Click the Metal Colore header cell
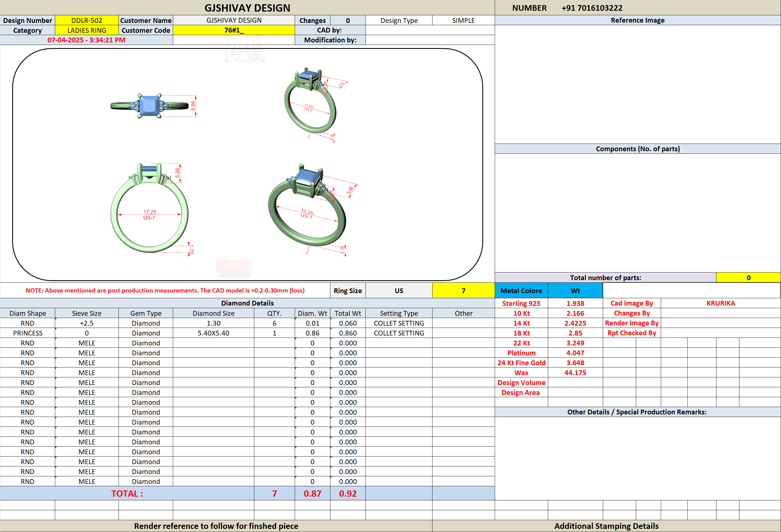 [x=521, y=291]
